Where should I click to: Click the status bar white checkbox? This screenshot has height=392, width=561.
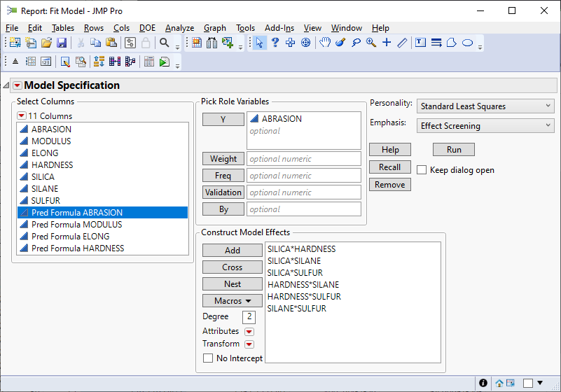tap(529, 383)
